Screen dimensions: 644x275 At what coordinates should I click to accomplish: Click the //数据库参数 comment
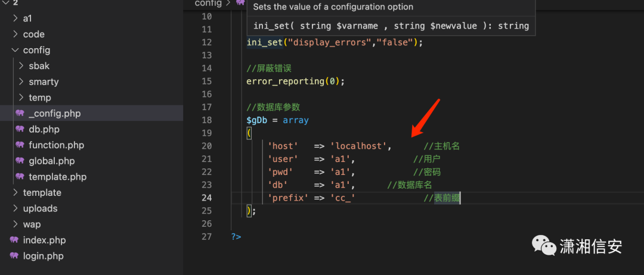pos(274,107)
